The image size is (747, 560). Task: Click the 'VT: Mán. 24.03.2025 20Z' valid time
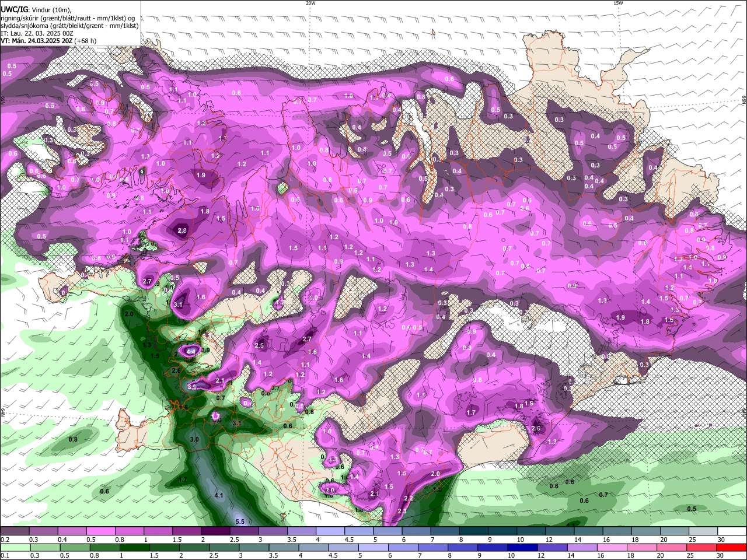point(37,41)
